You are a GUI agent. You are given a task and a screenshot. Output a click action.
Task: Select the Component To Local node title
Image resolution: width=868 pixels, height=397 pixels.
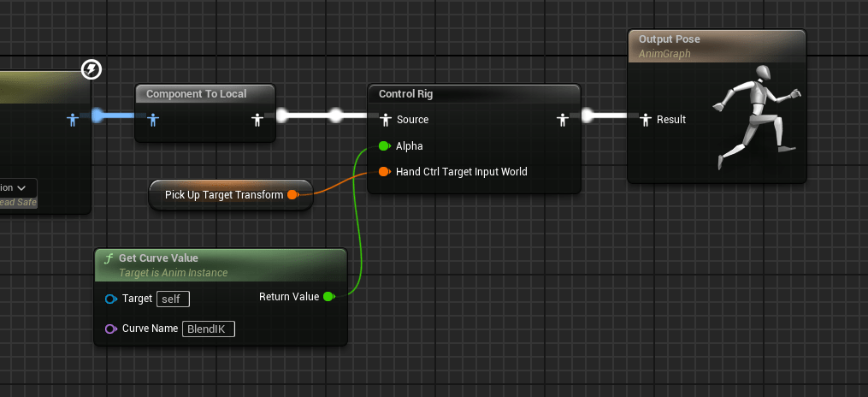click(x=196, y=94)
